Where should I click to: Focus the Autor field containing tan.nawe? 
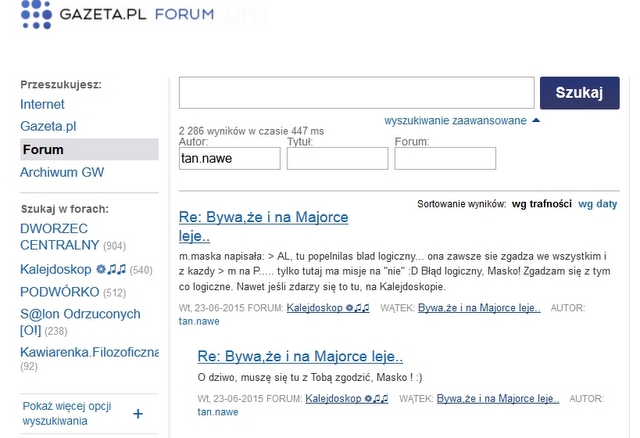click(x=229, y=158)
